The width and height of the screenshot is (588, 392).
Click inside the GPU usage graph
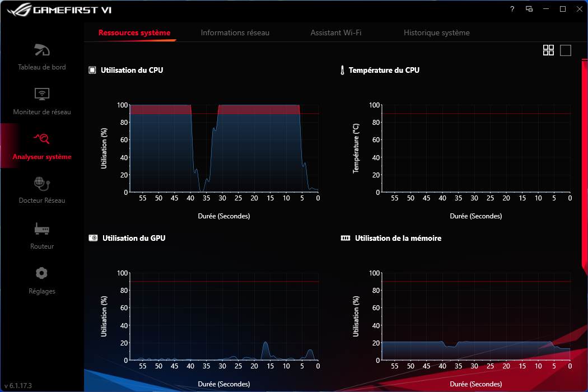click(224, 316)
